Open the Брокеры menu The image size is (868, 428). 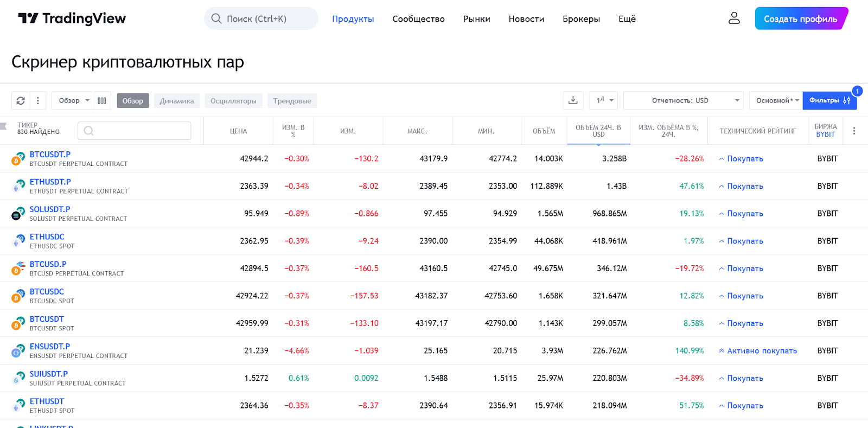581,19
